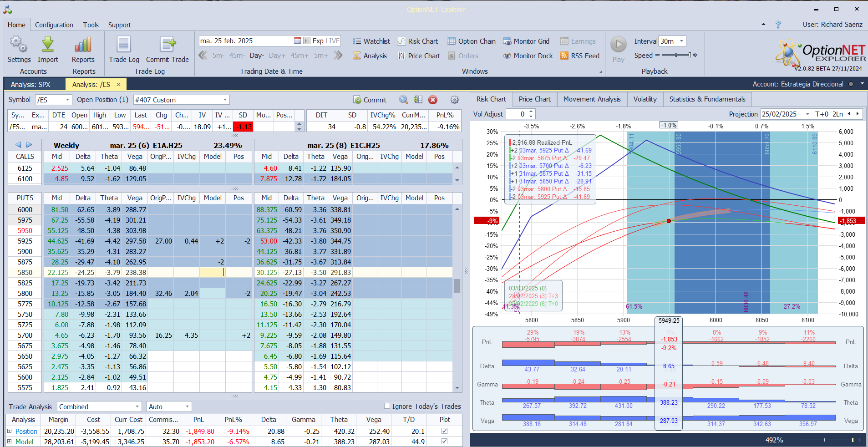This screenshot has height=447, width=868.
Task: Click the Commit button in analysis panel
Action: click(x=370, y=100)
